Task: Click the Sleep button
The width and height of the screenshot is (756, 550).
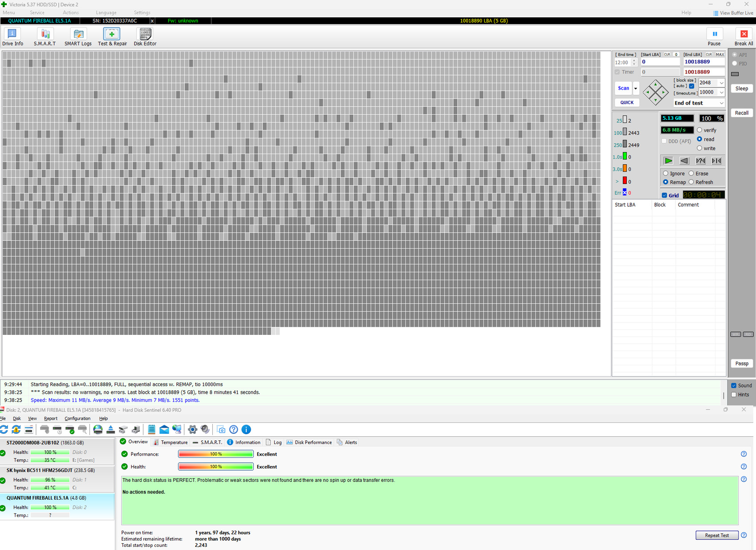Action: pos(742,88)
